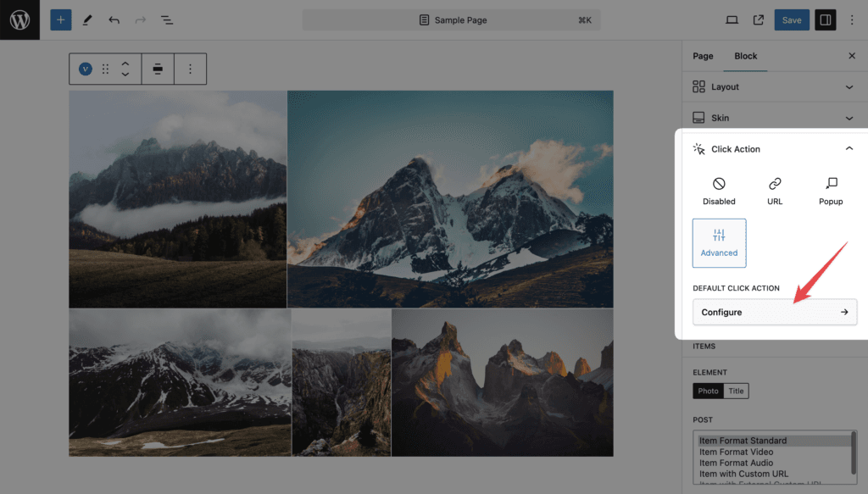This screenshot has height=494, width=868.
Task: Expand the Layout panel
Action: click(x=774, y=86)
